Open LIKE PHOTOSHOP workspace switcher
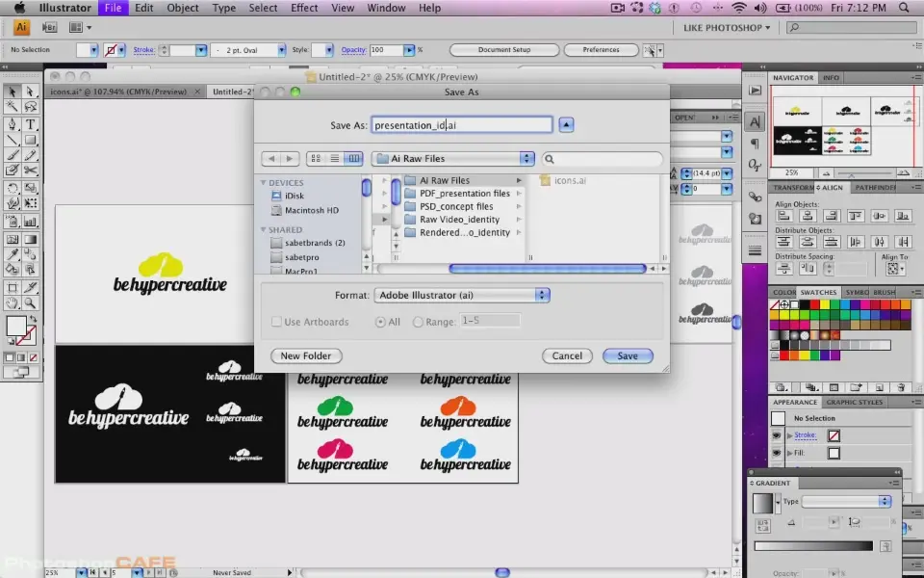 pyautogui.click(x=726, y=28)
